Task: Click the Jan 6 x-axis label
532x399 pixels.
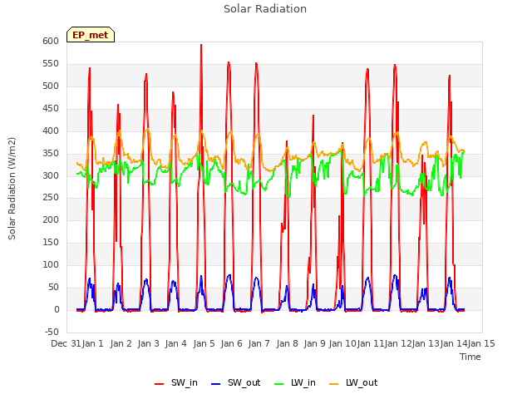Action: [x=231, y=343]
